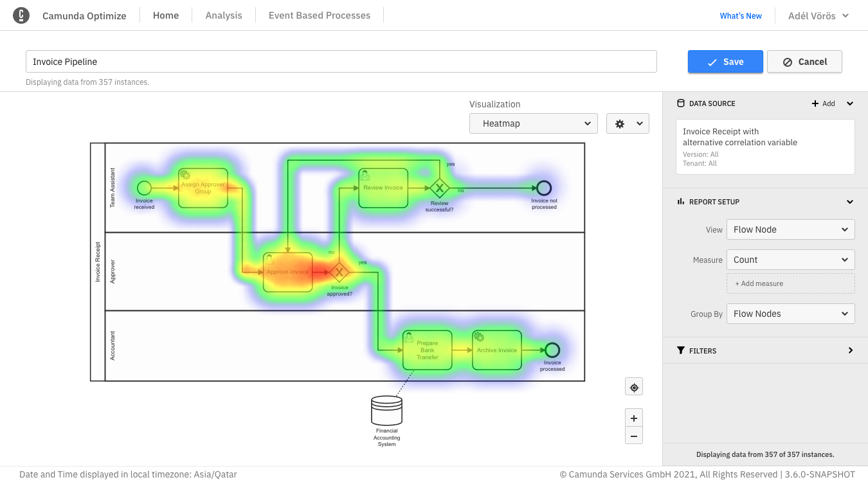Zoom in on the diagram
Image resolution: width=868 pixels, height=482 pixels.
point(634,418)
